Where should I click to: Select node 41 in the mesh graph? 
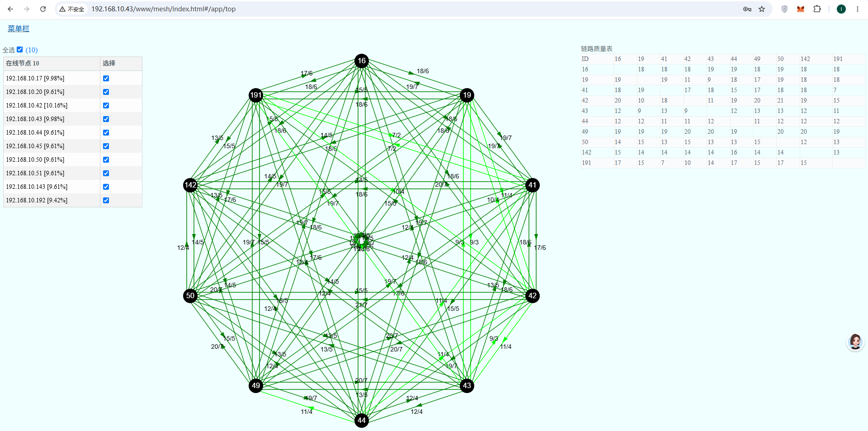[x=533, y=185]
